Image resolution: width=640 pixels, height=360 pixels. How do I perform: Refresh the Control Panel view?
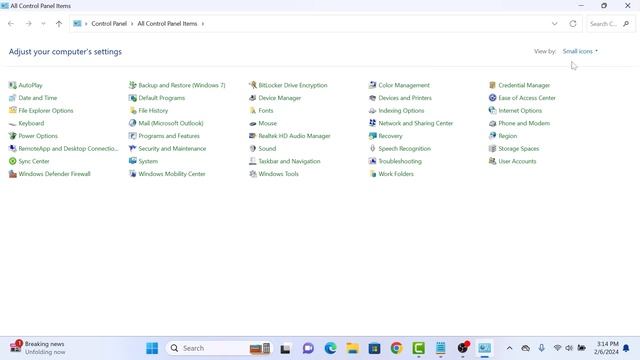(573, 24)
